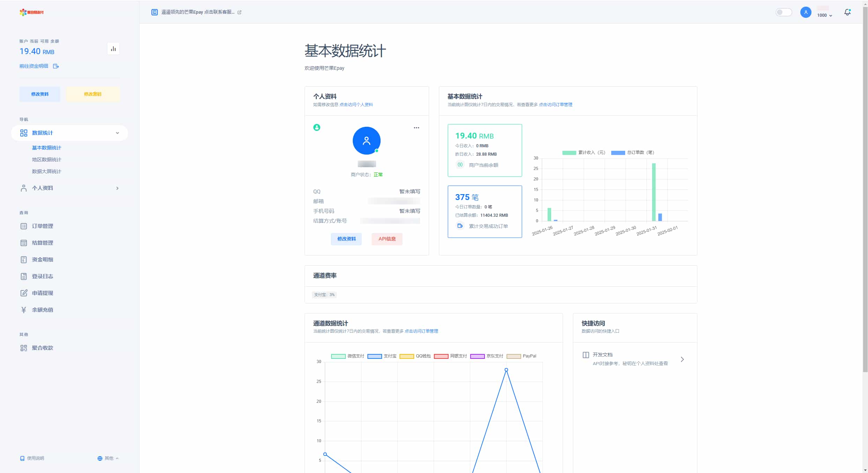Screen dimensions: 868x473
Task: Click the notification bell icon
Action: click(847, 13)
